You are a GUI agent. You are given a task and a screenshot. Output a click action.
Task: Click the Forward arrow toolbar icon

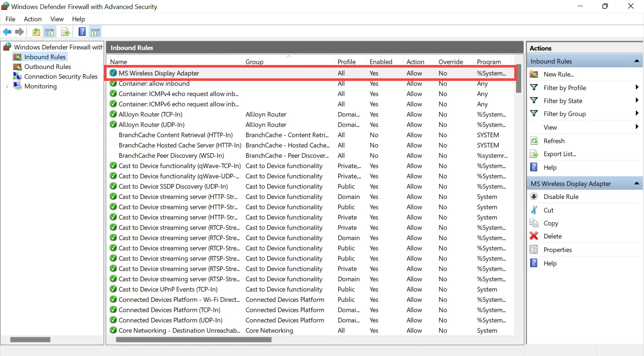tap(20, 32)
